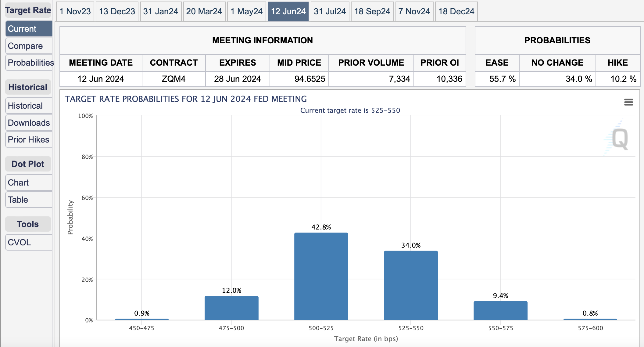Screen dimensions: 644x347
Task: Click the 0.9% label above 450-475
Action: (x=142, y=313)
